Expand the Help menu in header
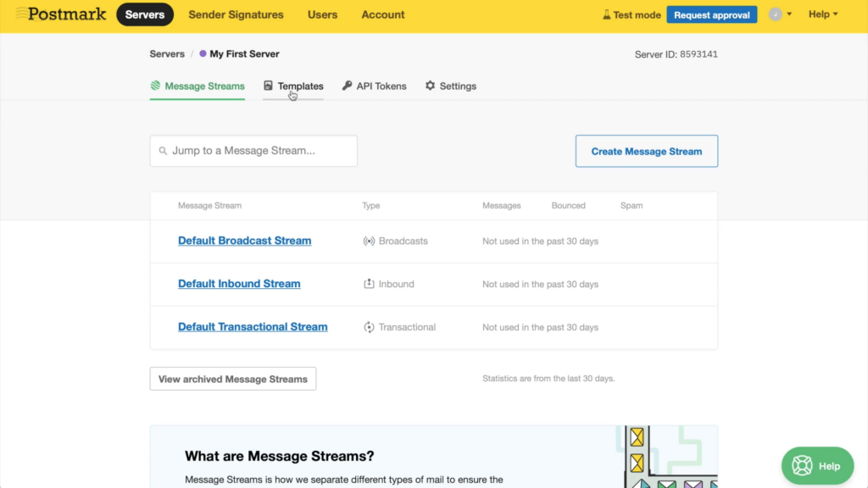 pyautogui.click(x=823, y=14)
